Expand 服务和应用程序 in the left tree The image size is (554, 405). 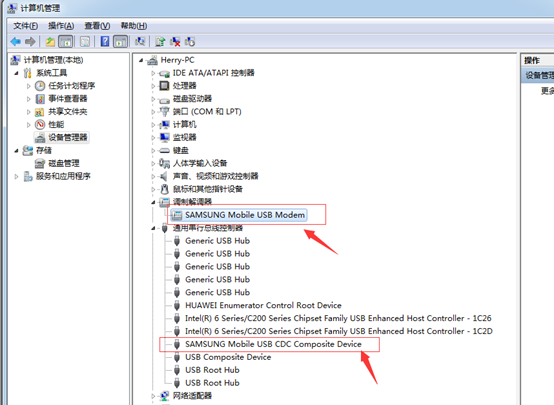click(x=16, y=176)
